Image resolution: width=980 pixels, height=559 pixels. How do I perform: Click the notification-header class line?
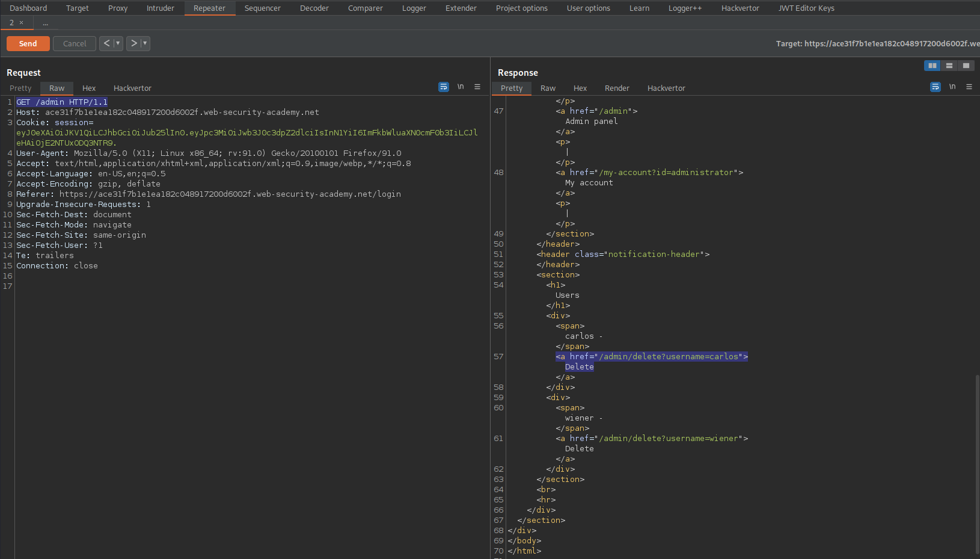pyautogui.click(x=623, y=254)
